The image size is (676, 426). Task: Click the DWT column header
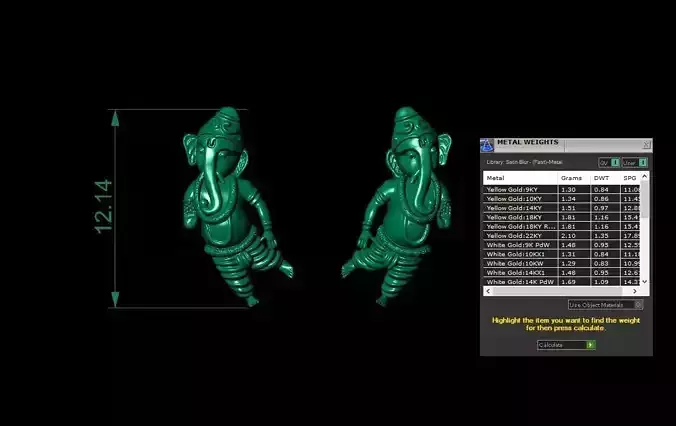point(605,178)
